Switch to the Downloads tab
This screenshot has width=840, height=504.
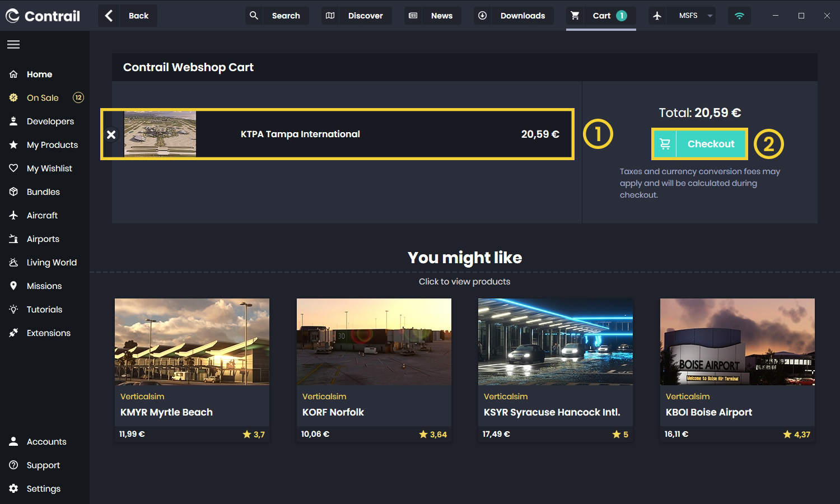pos(514,16)
